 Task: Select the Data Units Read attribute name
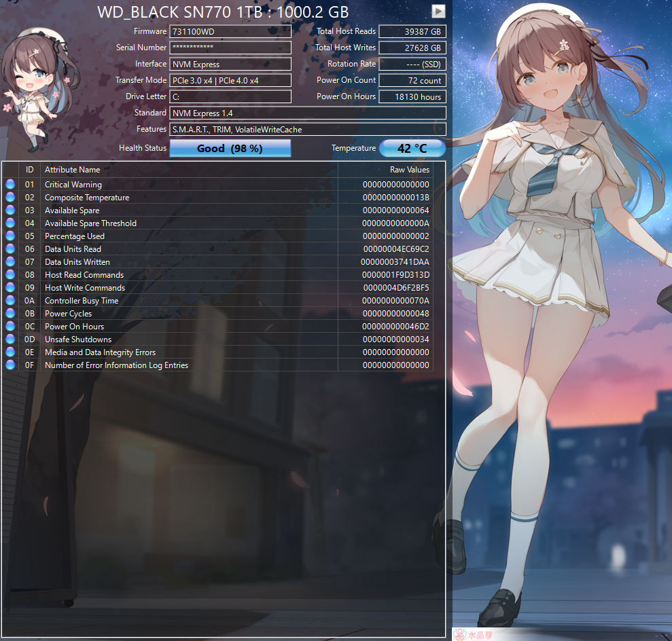coord(73,249)
